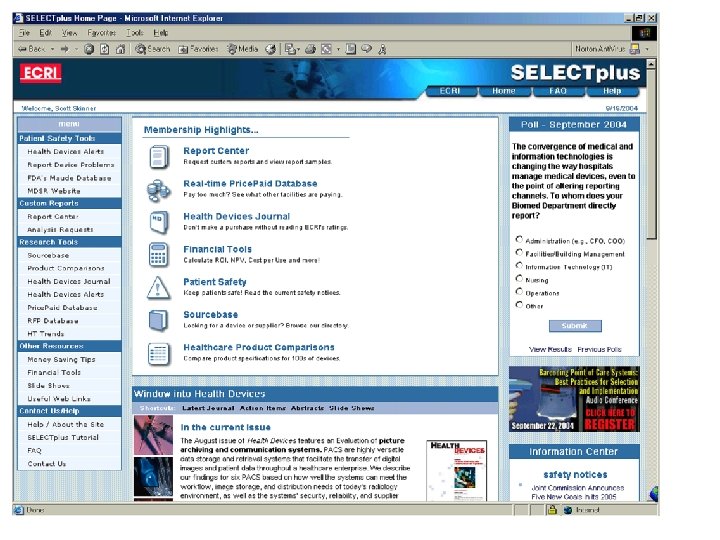Image resolution: width=720 pixels, height=540 pixels.
Task: Open the Norton AntiVirus dropdown arrow
Action: click(647, 49)
